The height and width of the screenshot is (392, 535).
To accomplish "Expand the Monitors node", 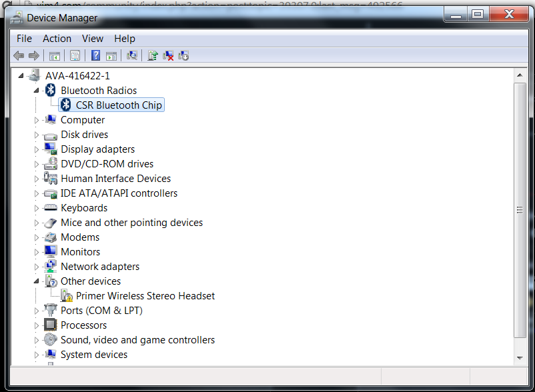I will click(x=37, y=252).
